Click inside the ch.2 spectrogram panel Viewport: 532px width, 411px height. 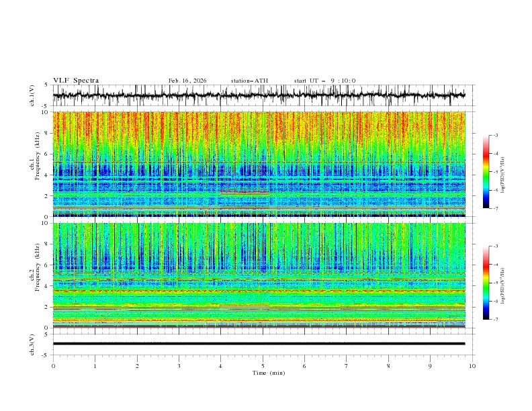[259, 275]
